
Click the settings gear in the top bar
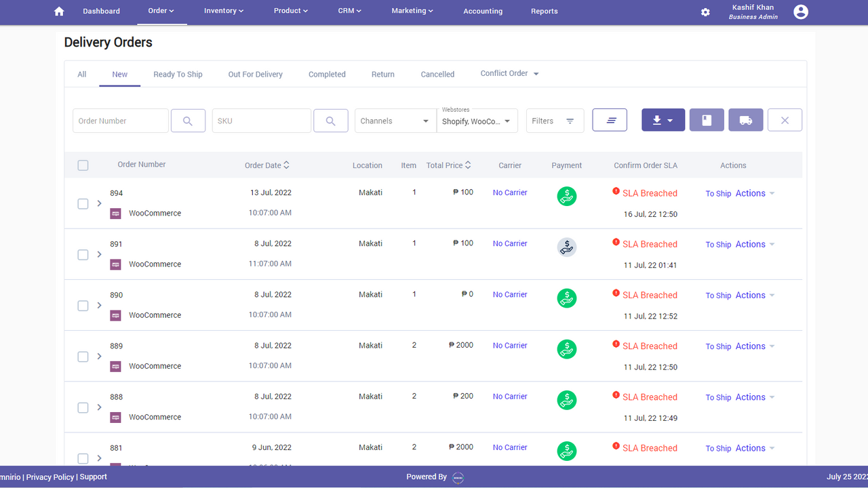pos(705,12)
